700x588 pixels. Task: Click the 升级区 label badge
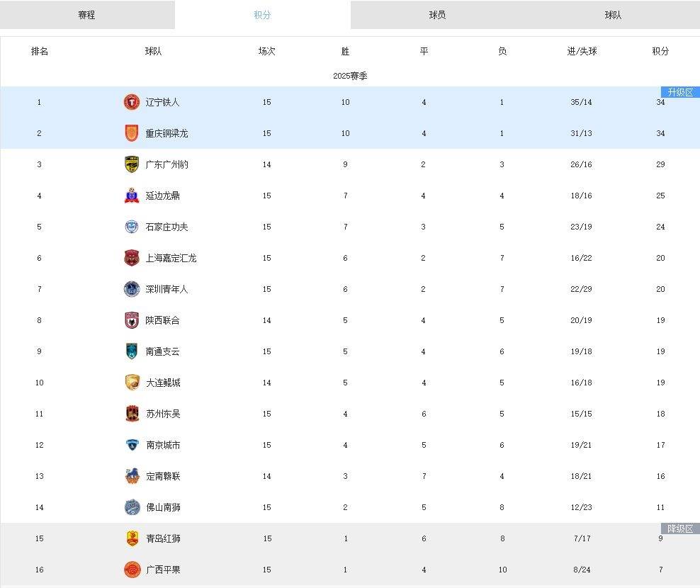(x=679, y=92)
